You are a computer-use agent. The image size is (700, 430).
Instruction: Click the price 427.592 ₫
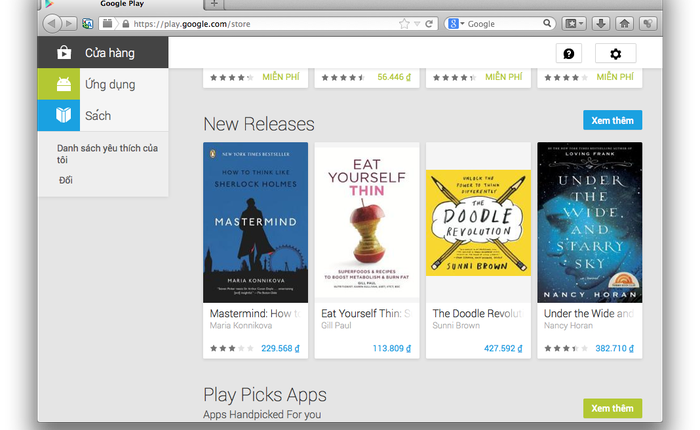[x=503, y=348]
